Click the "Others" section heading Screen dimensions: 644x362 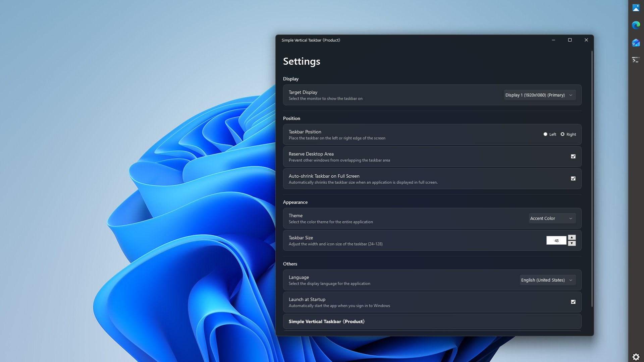[x=290, y=264]
